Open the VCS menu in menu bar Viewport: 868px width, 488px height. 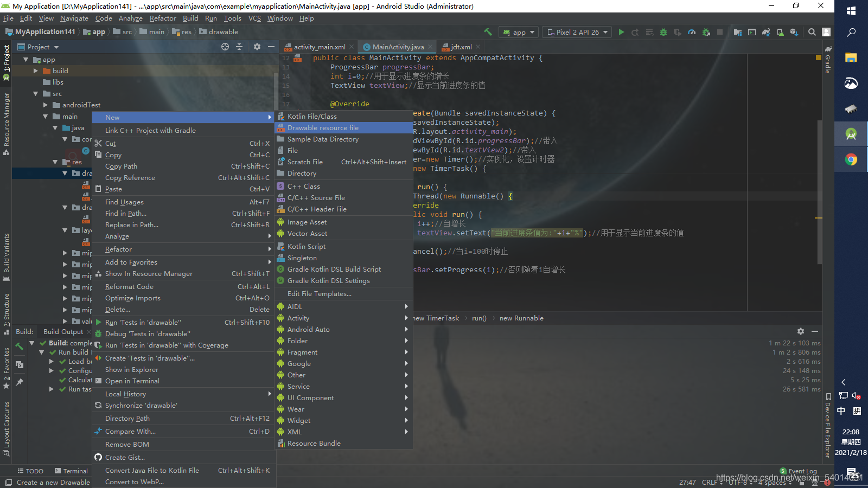point(254,18)
